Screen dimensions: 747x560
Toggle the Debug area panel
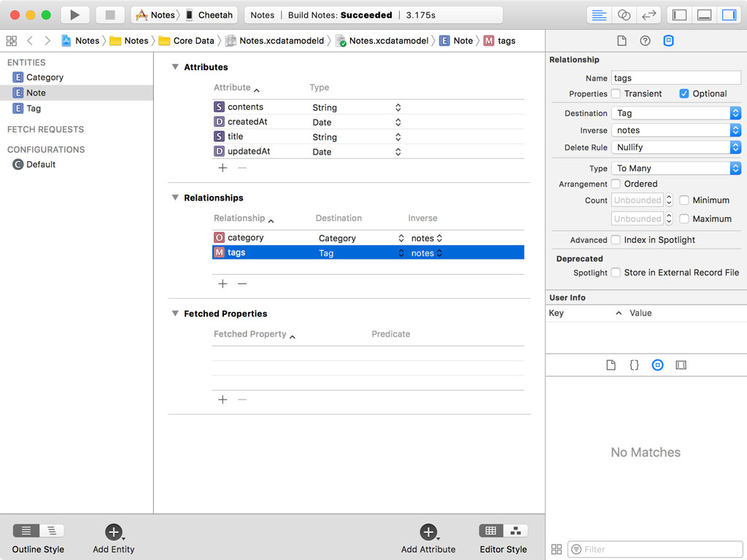pyautogui.click(x=704, y=15)
